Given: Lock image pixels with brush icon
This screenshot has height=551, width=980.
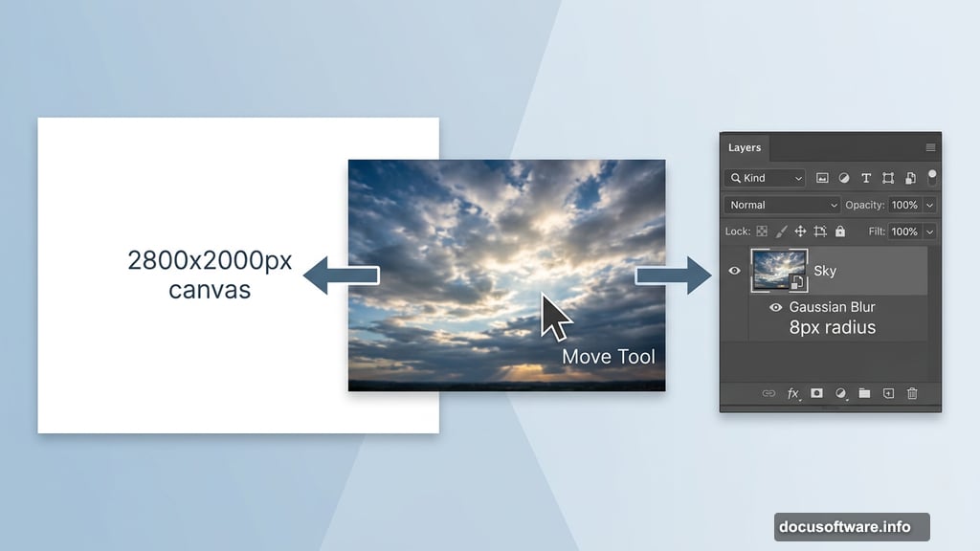Looking at the screenshot, I should pos(781,231).
